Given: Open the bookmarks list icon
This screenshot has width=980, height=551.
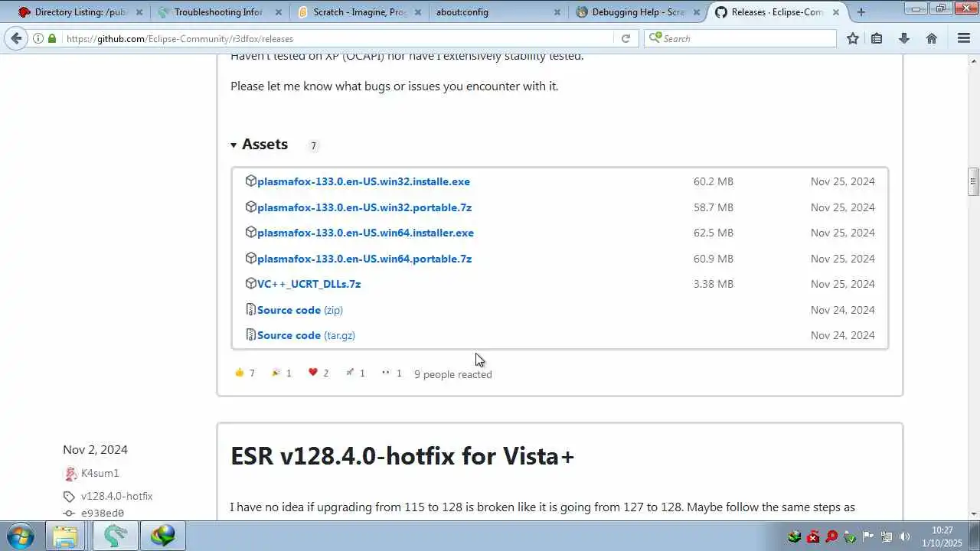Looking at the screenshot, I should click(877, 38).
